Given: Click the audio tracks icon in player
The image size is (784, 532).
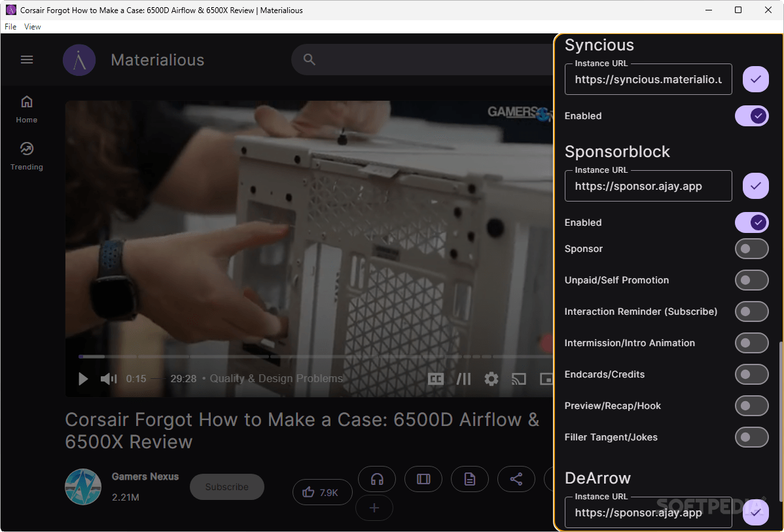Looking at the screenshot, I should coord(463,379).
